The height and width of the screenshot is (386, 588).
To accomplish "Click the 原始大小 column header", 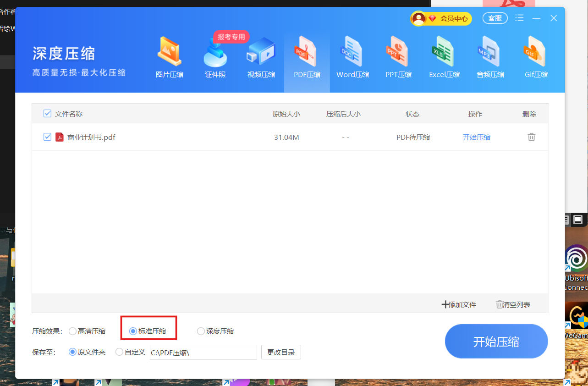I will 286,114.
